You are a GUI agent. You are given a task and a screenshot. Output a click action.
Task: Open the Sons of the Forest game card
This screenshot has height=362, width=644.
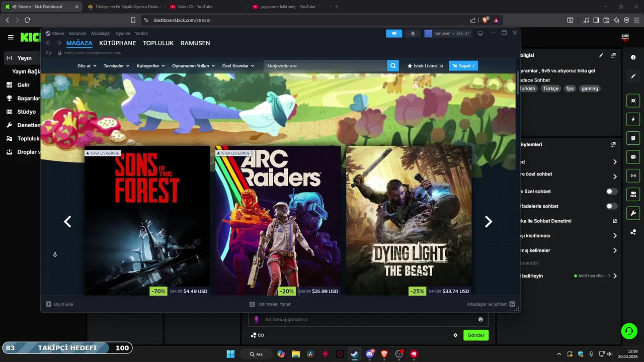click(x=147, y=221)
